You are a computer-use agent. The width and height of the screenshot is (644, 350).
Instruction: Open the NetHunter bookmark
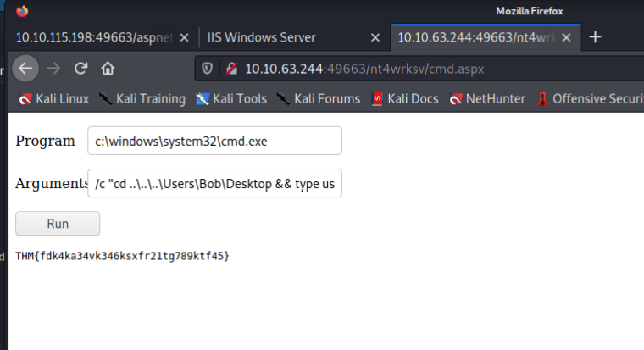488,99
